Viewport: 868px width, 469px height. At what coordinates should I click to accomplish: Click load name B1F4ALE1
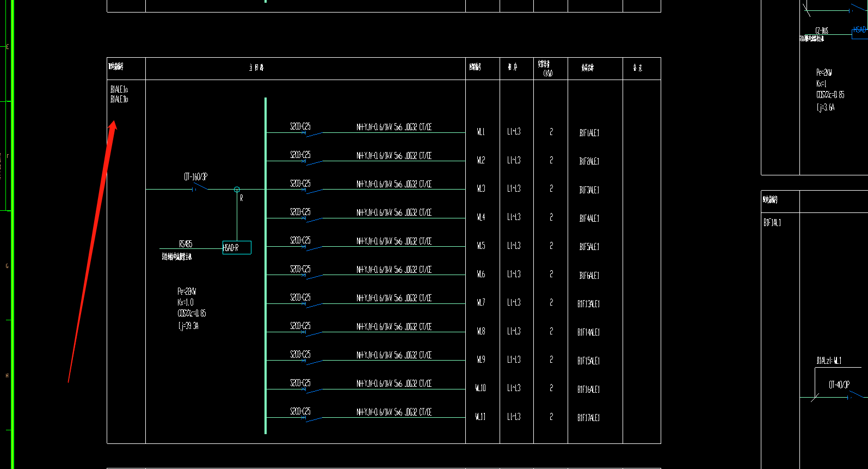point(589,218)
